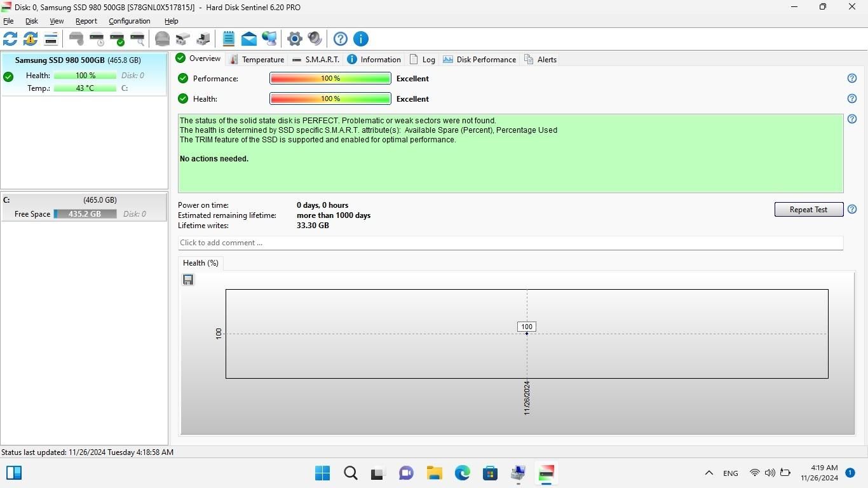This screenshot has width=868, height=488.
Task: Click the drive with connector plugs icon
Action: (183, 39)
